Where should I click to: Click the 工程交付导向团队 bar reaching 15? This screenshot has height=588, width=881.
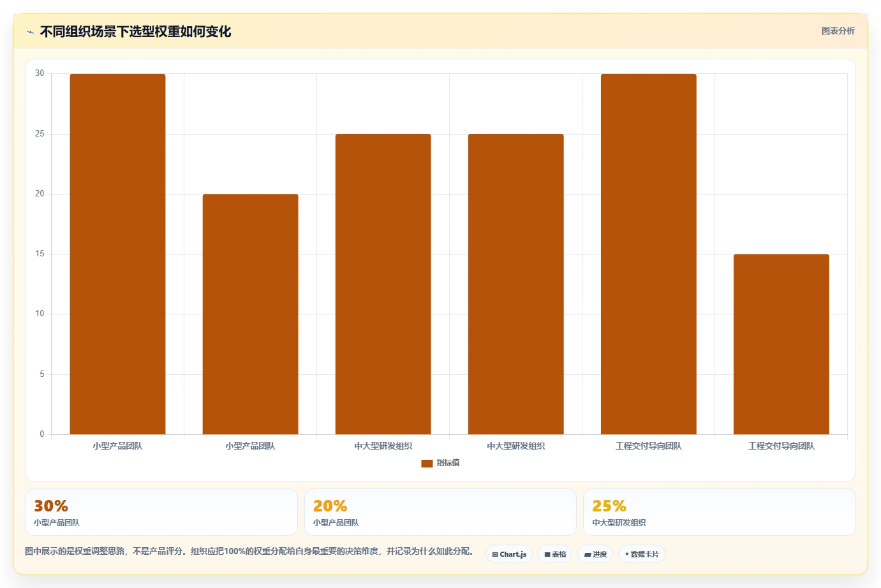point(781,344)
